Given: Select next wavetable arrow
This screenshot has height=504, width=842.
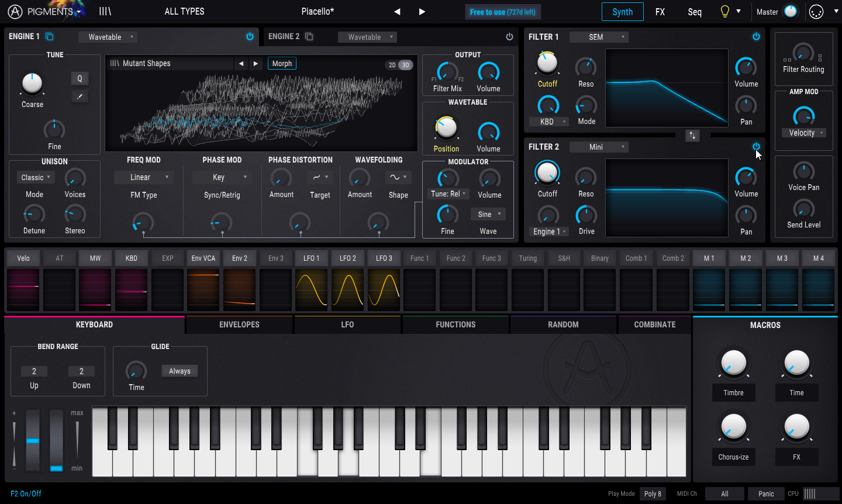Looking at the screenshot, I should click(x=256, y=64).
